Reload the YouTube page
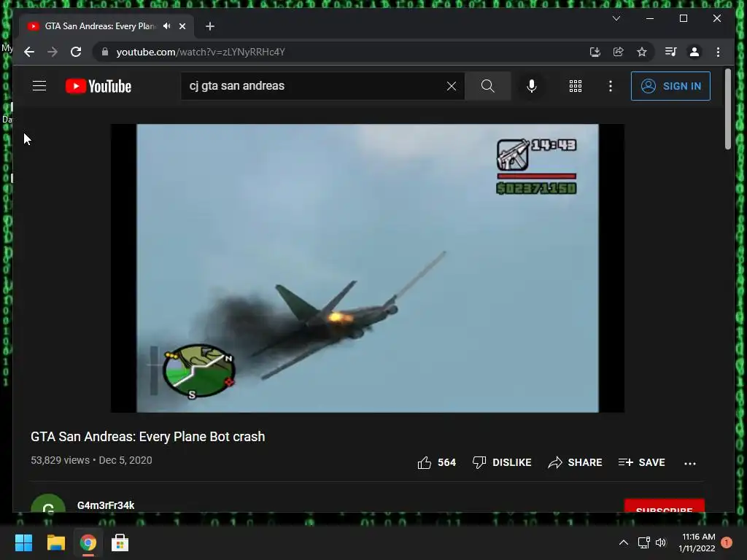Viewport: 747px width, 560px height. (76, 52)
